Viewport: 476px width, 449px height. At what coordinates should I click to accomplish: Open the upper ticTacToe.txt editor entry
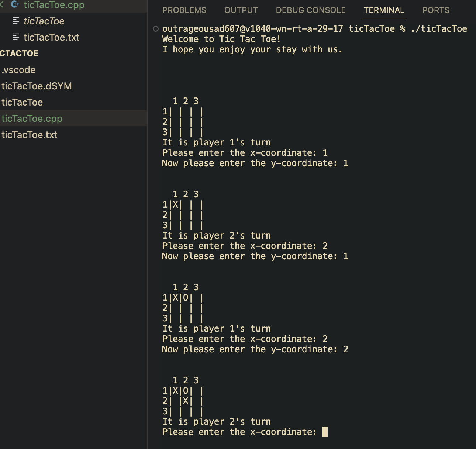51,37
